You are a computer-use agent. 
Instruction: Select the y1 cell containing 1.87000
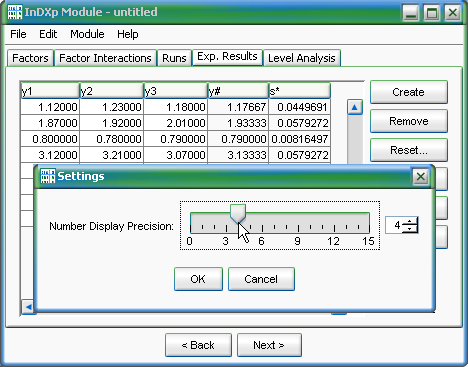tap(50, 123)
